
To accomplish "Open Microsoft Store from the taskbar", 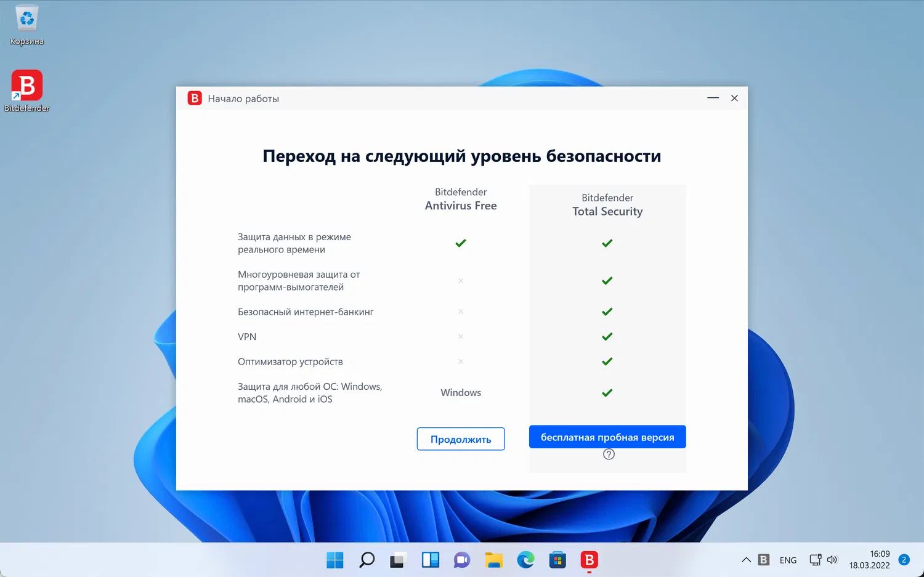I will (557, 560).
